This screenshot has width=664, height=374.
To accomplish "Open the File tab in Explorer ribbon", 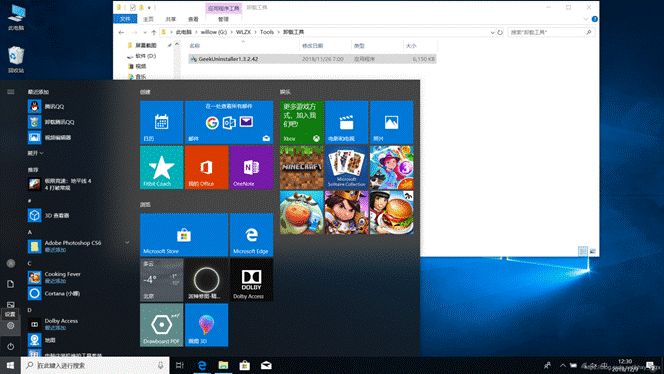I will 125,19.
